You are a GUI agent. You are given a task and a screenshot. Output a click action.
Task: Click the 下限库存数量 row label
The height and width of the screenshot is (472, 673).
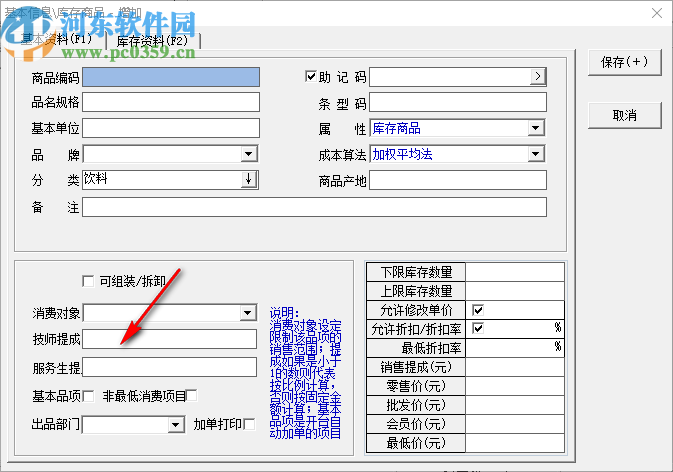pos(416,272)
